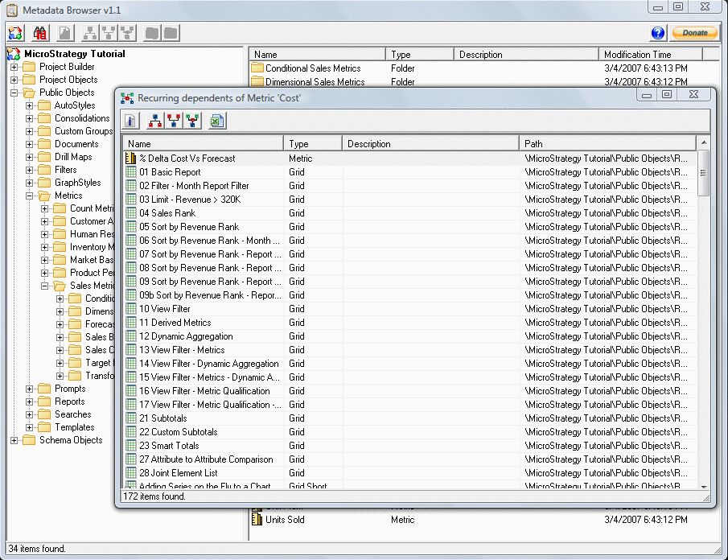Expand the Consolidations folder node
The width and height of the screenshot is (728, 560).
point(29,118)
